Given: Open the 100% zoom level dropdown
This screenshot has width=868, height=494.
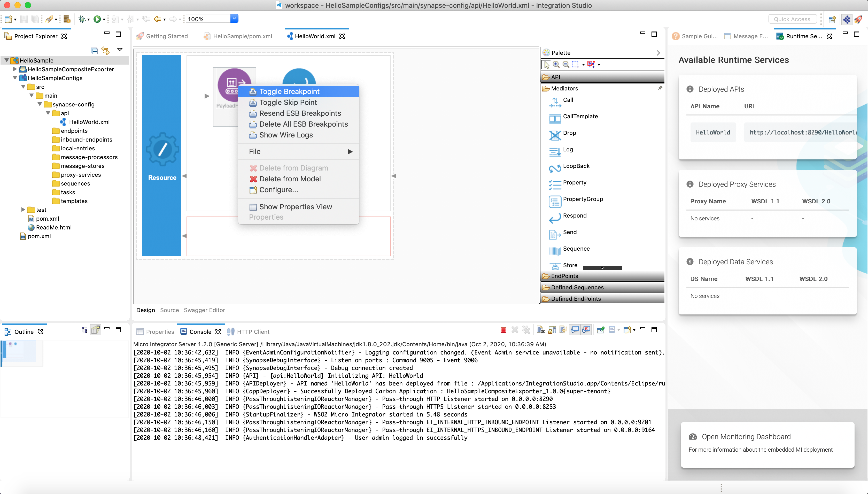Looking at the screenshot, I should (x=234, y=18).
